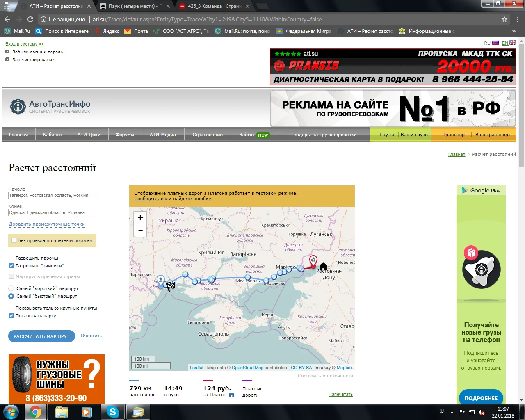Screen dimensions: 525x420
Task: Click the browser forward arrow
Action: (x=18, y=19)
